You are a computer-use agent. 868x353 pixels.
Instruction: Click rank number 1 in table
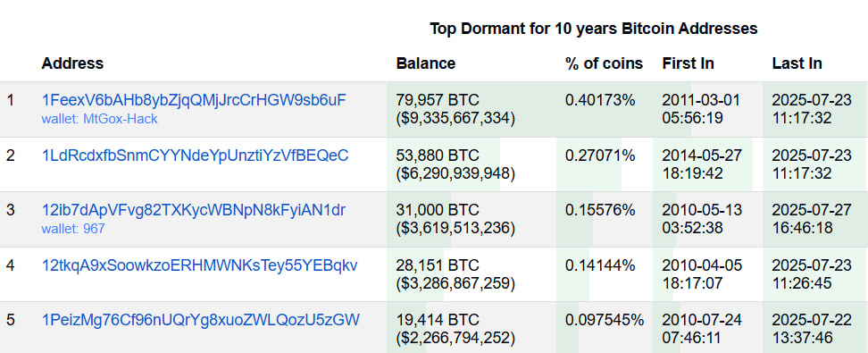click(11, 100)
